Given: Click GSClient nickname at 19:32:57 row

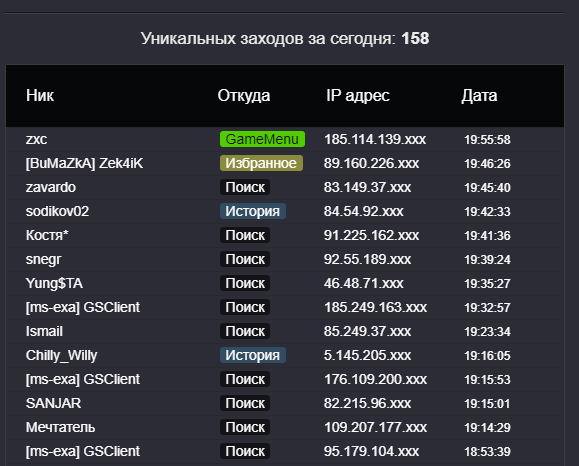Looking at the screenshot, I should pyautogui.click(x=83, y=307).
